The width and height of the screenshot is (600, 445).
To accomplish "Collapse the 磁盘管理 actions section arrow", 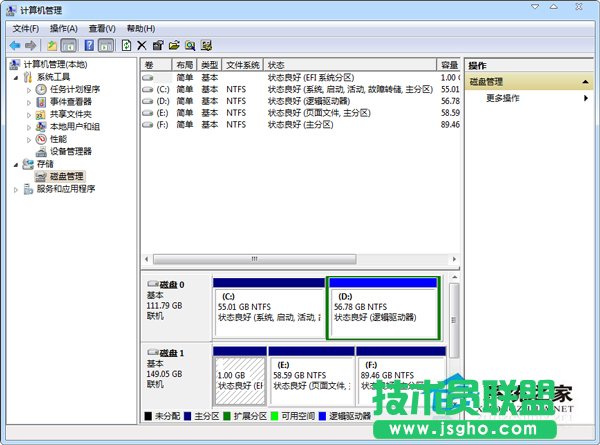I will [x=585, y=82].
